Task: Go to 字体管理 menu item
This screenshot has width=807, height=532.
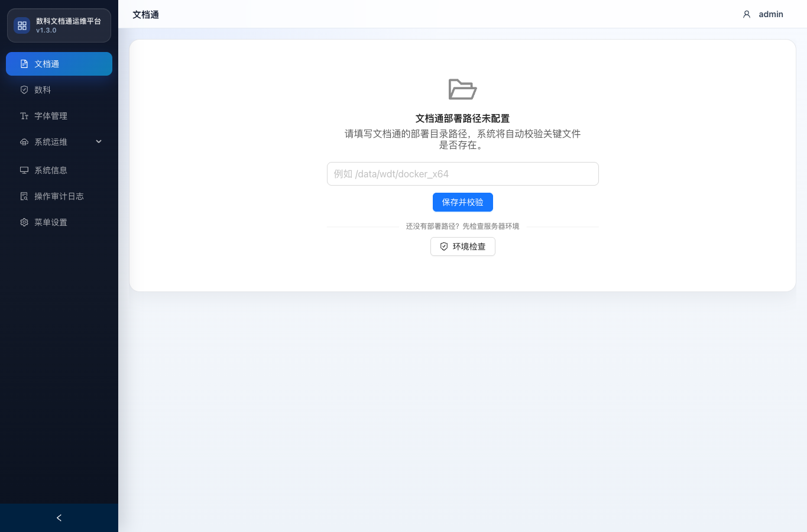Action: [x=59, y=116]
